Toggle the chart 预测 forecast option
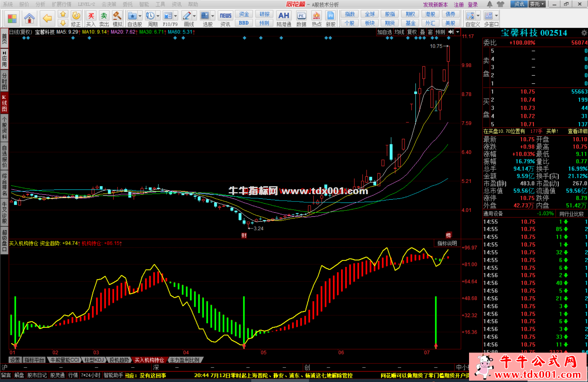 tap(440, 32)
